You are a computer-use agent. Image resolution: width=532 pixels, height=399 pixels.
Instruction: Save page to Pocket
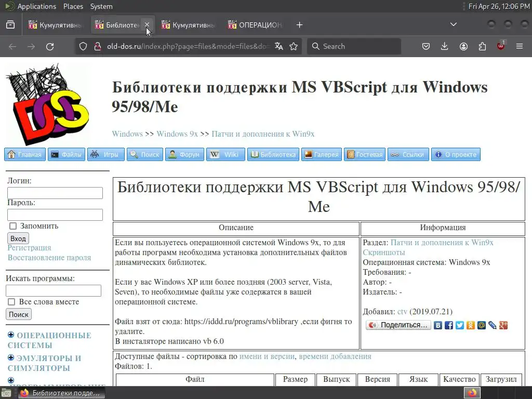tap(426, 46)
